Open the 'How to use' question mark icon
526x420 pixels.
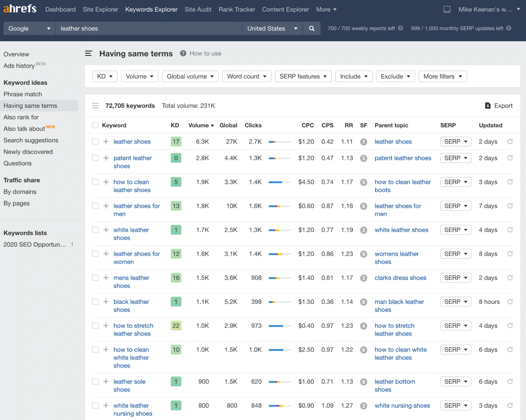pyautogui.click(x=183, y=53)
